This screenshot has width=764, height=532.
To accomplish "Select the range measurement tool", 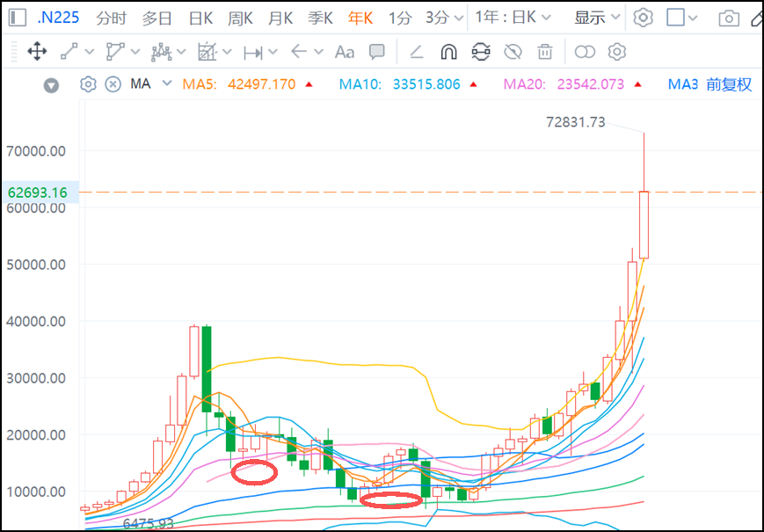I will [x=253, y=52].
